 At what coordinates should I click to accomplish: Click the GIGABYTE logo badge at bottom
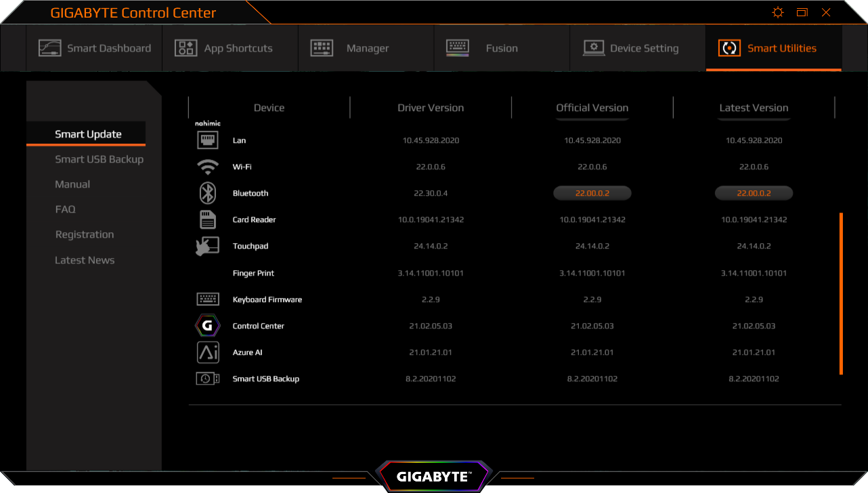click(x=433, y=476)
